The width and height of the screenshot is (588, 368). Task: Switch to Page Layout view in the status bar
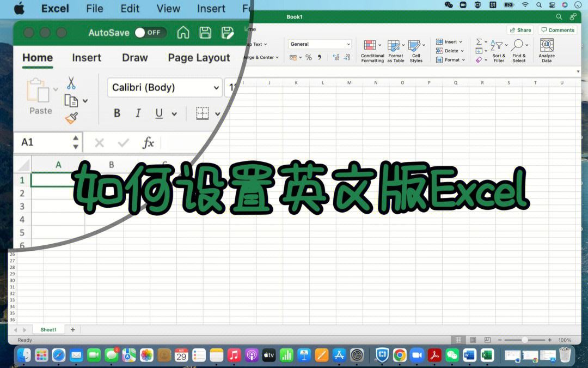tap(473, 340)
